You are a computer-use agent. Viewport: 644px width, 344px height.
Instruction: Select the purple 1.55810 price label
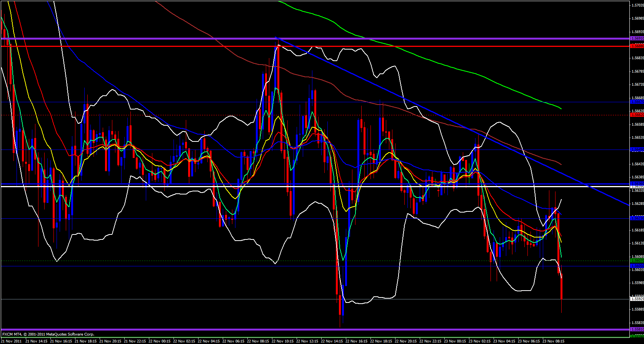point(637,329)
